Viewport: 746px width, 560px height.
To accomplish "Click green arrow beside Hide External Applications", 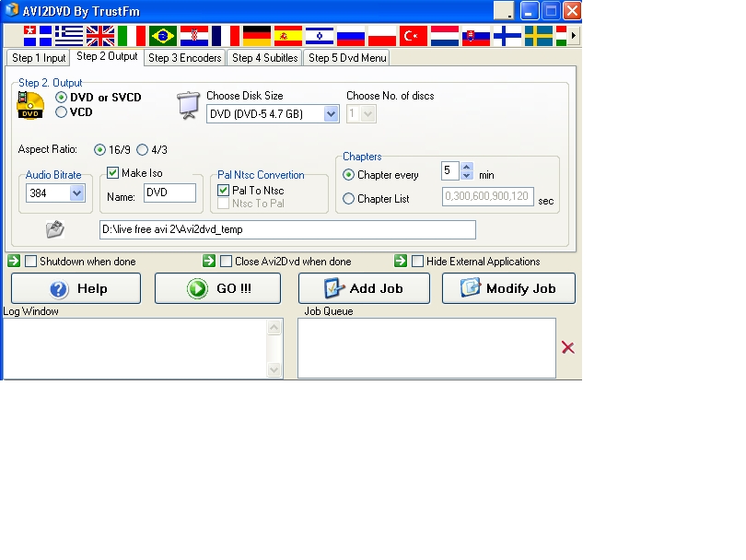I will 401,261.
